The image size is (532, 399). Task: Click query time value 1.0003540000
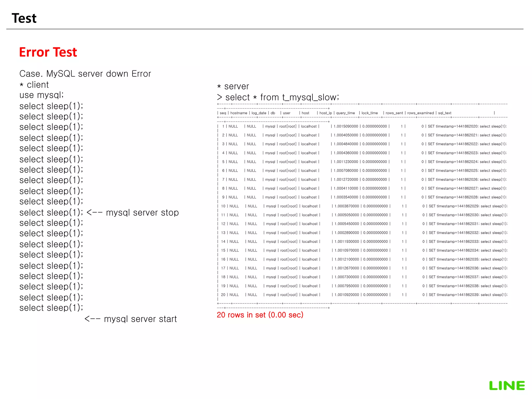click(346, 197)
